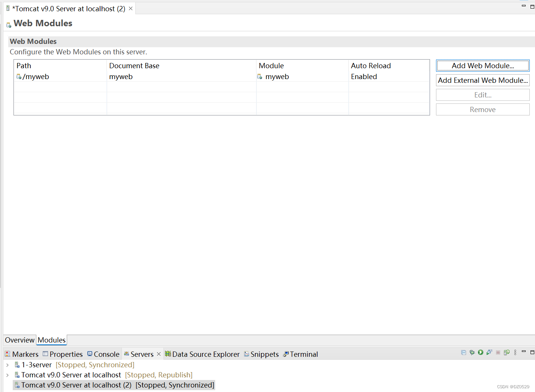Select the /myweb path entry row
The width and height of the screenshot is (535, 392).
click(36, 76)
